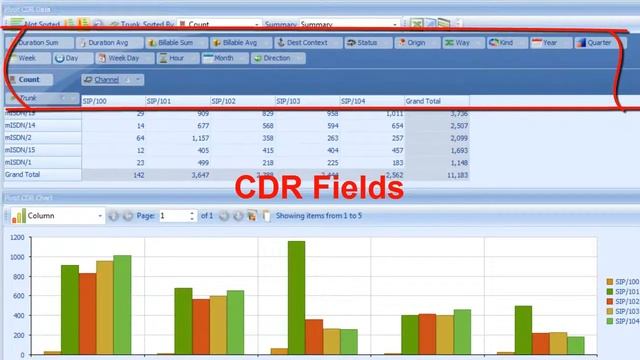Click the sort ascending icon after Not Sorted
The image size is (640, 360).
70,23
